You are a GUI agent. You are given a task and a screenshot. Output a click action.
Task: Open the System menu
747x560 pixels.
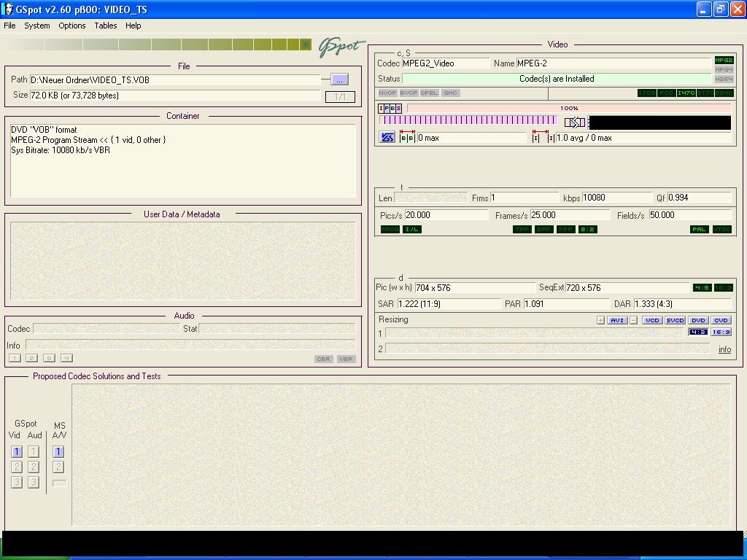point(37,26)
